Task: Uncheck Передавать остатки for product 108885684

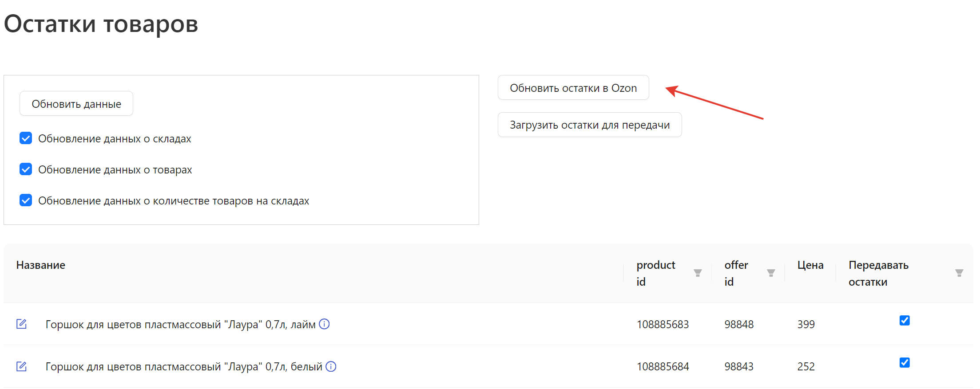Action: point(905,362)
